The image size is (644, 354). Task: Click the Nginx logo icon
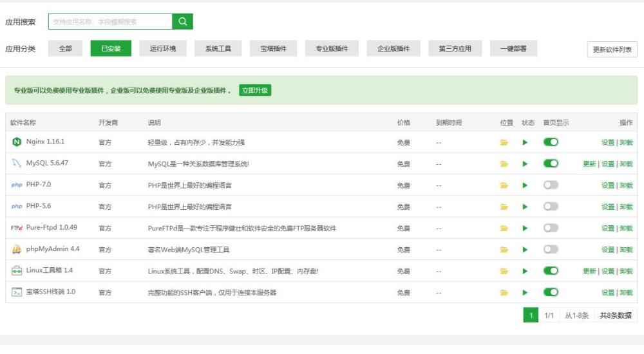pos(17,142)
